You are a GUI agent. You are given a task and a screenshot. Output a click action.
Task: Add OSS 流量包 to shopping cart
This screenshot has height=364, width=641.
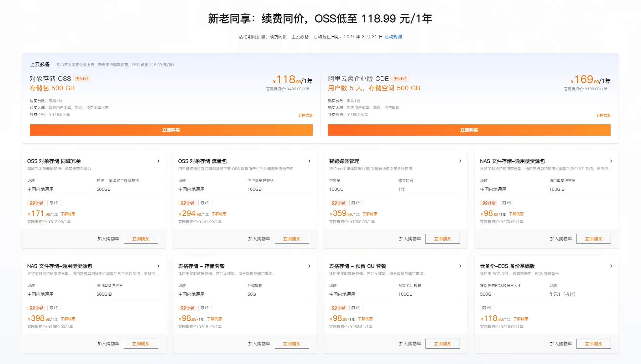pos(259,239)
